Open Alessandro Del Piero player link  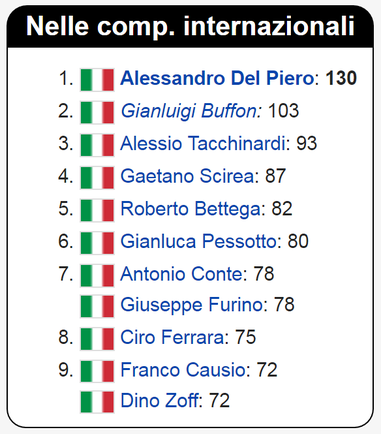217,79
